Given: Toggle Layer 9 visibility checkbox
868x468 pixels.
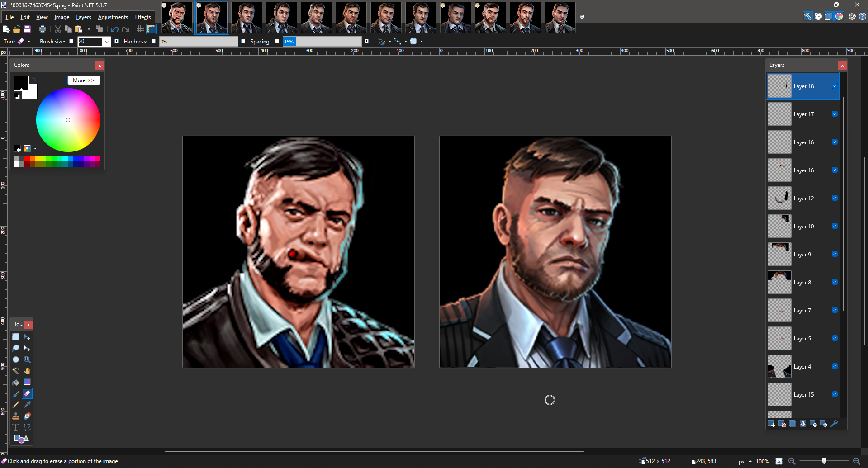Looking at the screenshot, I should coord(835,254).
